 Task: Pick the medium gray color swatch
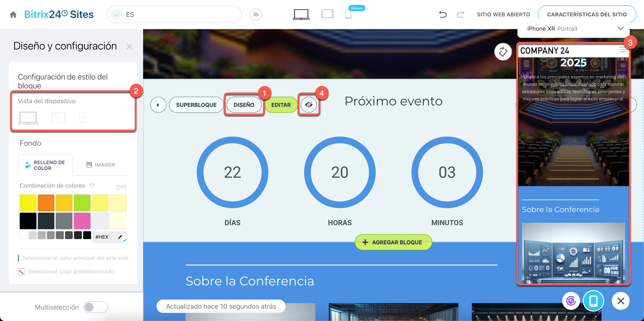[64, 221]
